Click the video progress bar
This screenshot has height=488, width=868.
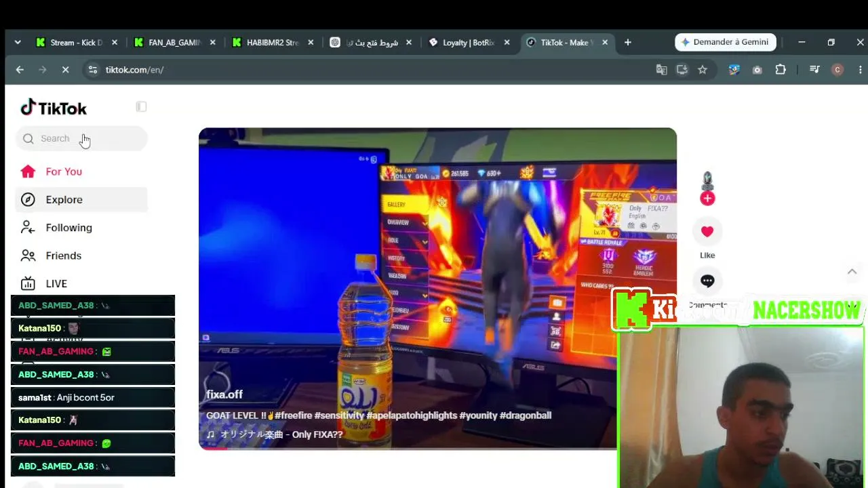coord(408,447)
